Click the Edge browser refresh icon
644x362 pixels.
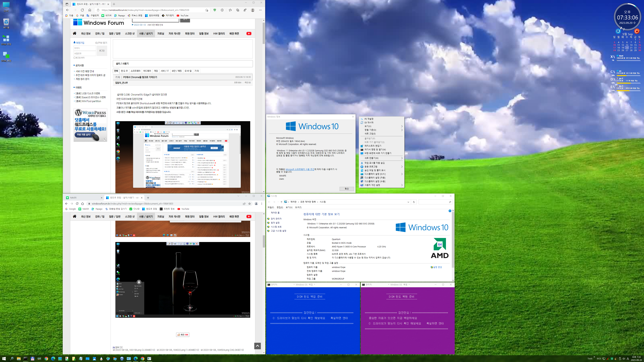[82, 10]
